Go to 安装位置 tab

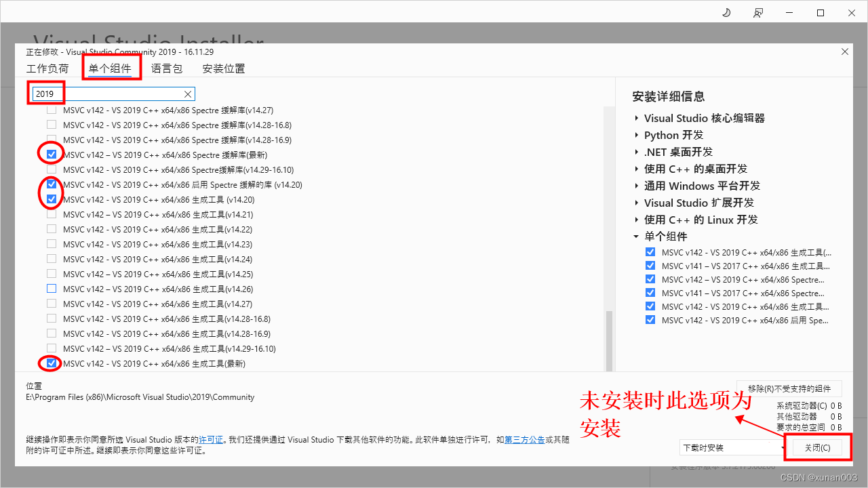tap(224, 68)
